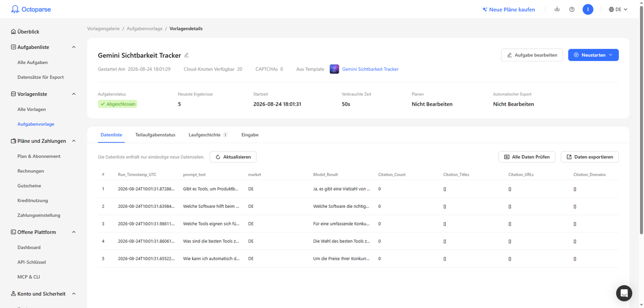Open the download icon in header
This screenshot has width=644, height=308.
click(x=557, y=9)
